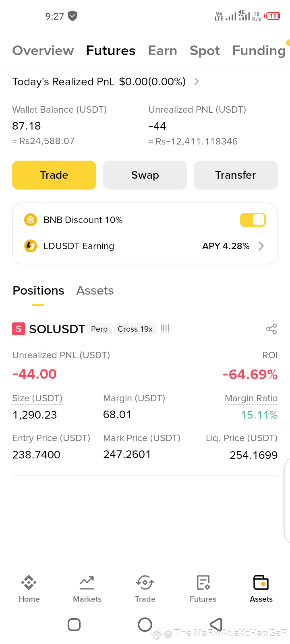Tap the red SOL token icon

19,329
